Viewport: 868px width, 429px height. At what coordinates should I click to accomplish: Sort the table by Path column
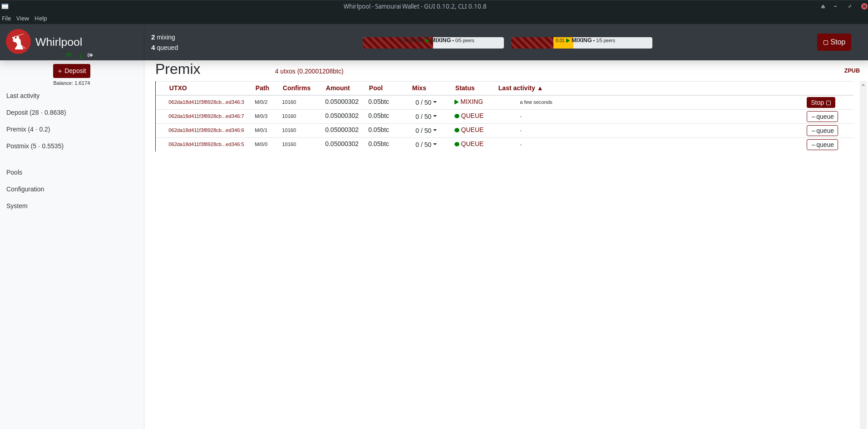coord(262,88)
